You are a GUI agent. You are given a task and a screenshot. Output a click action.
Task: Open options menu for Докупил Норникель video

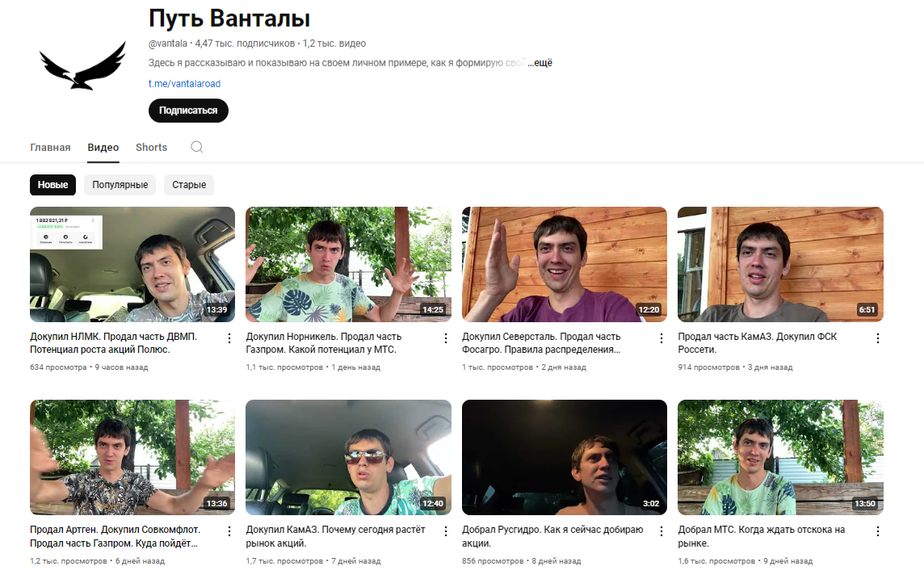tap(446, 338)
